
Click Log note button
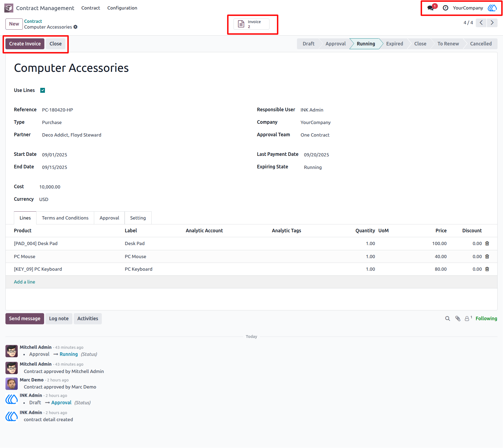(59, 319)
